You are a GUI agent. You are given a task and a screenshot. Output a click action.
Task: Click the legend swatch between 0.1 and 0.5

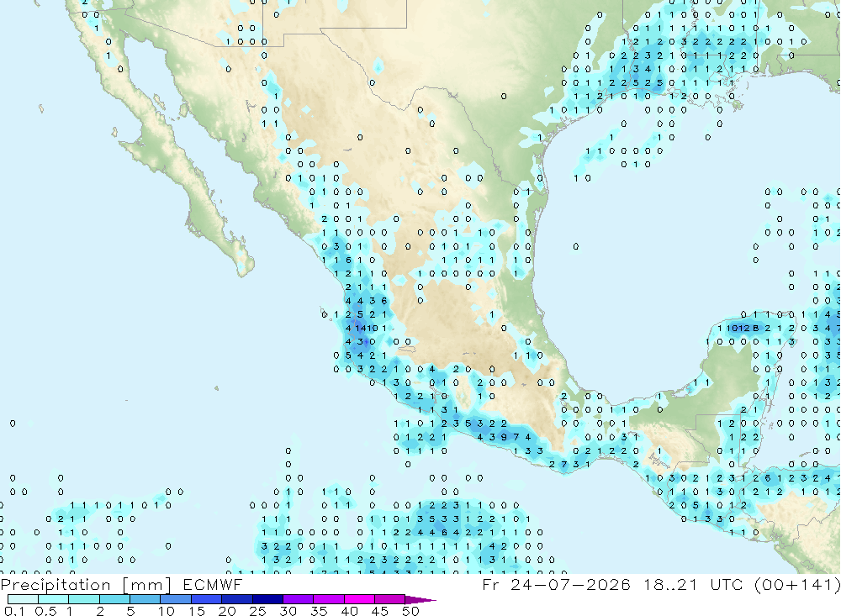click(23, 599)
